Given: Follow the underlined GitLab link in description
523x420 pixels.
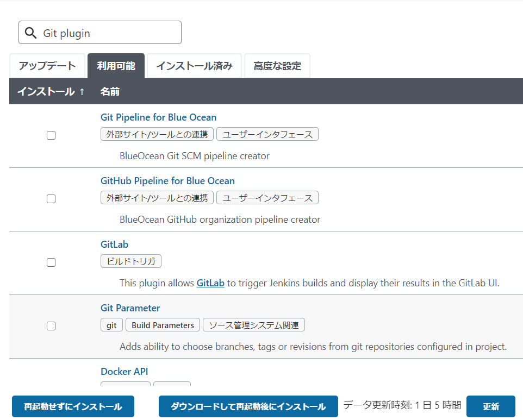Looking at the screenshot, I should (x=210, y=283).
